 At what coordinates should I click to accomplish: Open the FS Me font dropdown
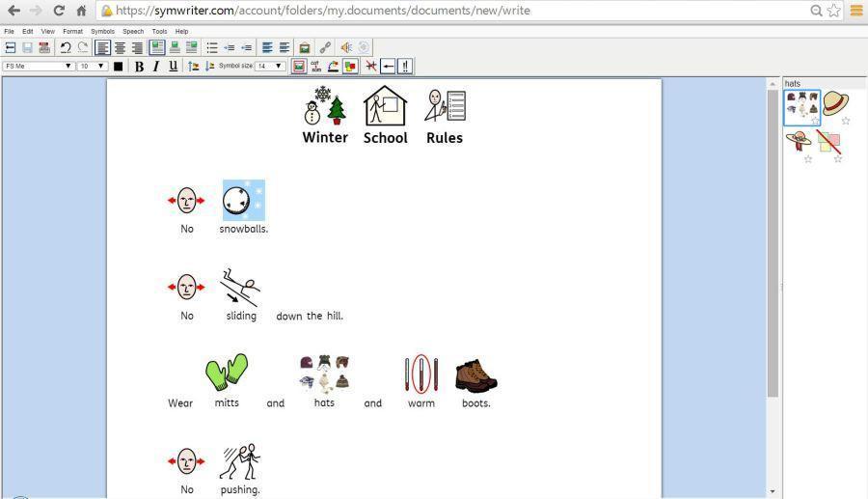point(39,67)
